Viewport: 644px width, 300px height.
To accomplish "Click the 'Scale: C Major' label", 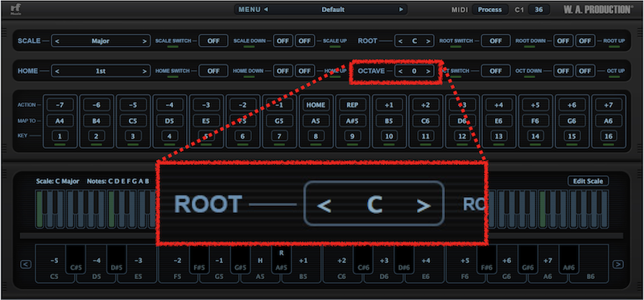I will [x=57, y=181].
